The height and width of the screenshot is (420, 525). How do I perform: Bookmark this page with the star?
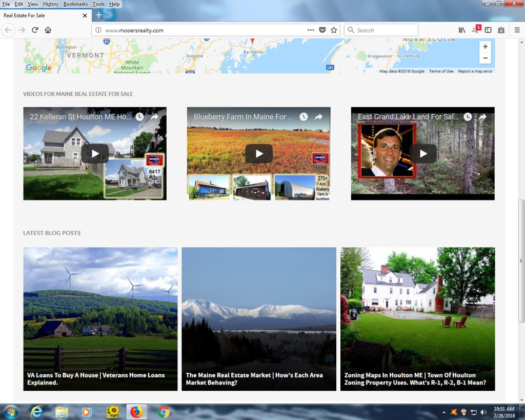coord(334,30)
